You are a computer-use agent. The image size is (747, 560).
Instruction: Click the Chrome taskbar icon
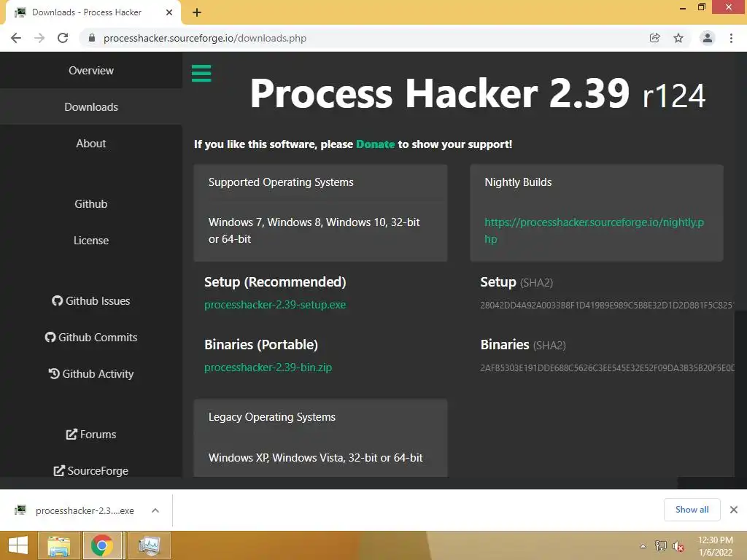(x=102, y=545)
